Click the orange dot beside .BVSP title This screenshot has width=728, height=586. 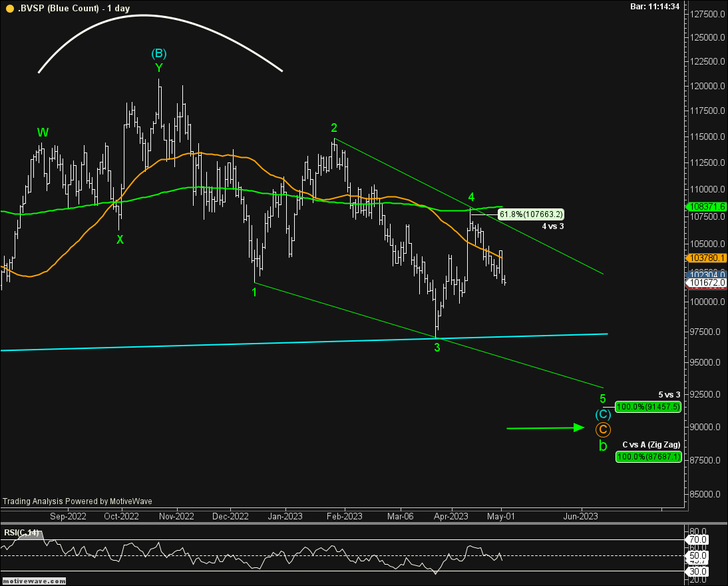point(10,9)
